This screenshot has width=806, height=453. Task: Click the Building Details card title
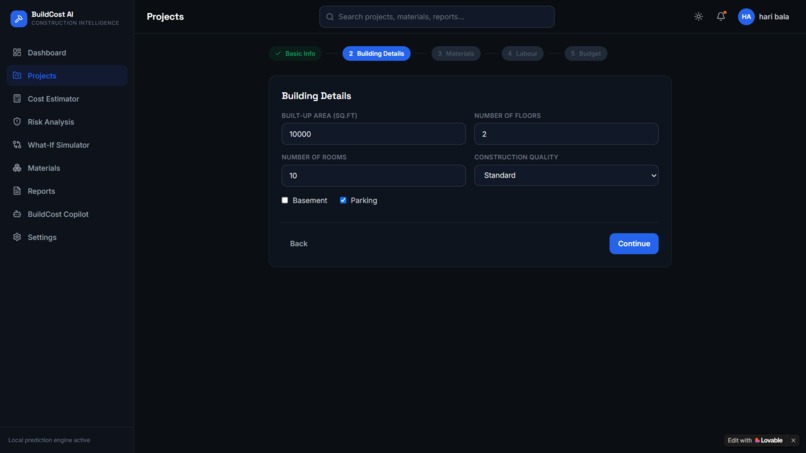pyautogui.click(x=316, y=96)
